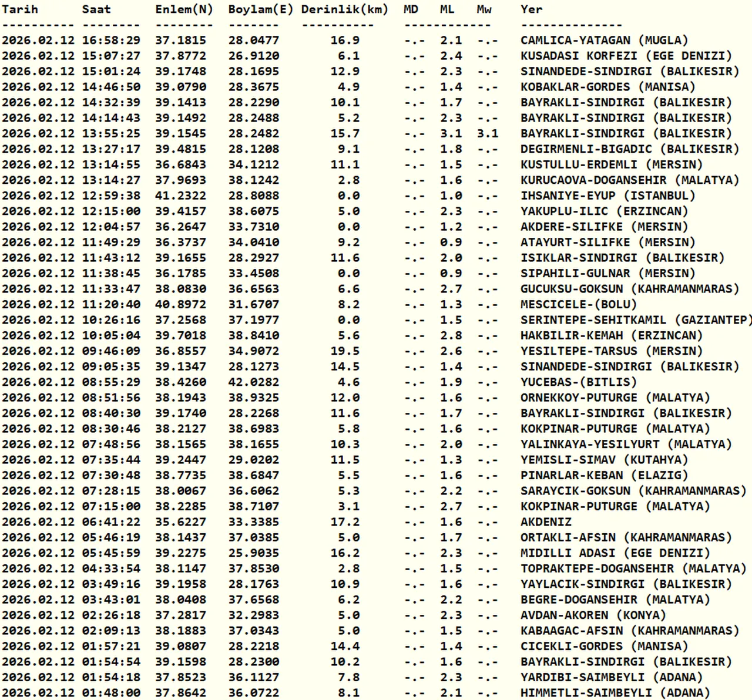
Task: Select the YUCEBAS-(BITLIS) location text
Action: pos(578,382)
